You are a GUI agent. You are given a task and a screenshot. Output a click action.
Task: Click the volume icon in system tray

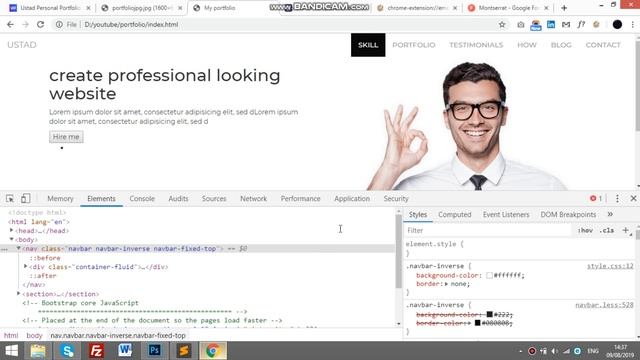pyautogui.click(x=554, y=351)
